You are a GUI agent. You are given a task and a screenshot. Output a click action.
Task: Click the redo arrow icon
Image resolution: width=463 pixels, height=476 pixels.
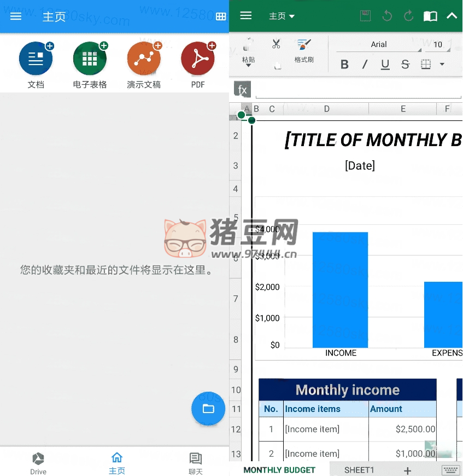click(x=408, y=16)
